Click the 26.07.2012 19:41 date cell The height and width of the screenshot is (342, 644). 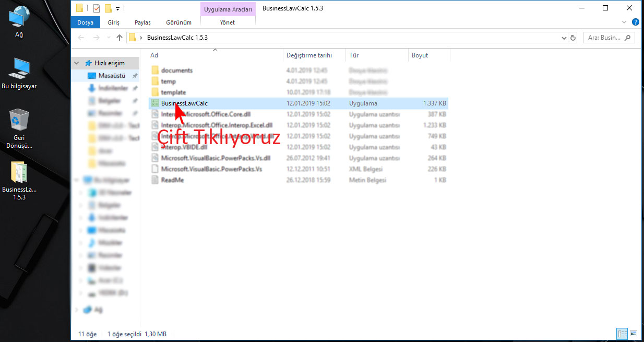(308, 158)
